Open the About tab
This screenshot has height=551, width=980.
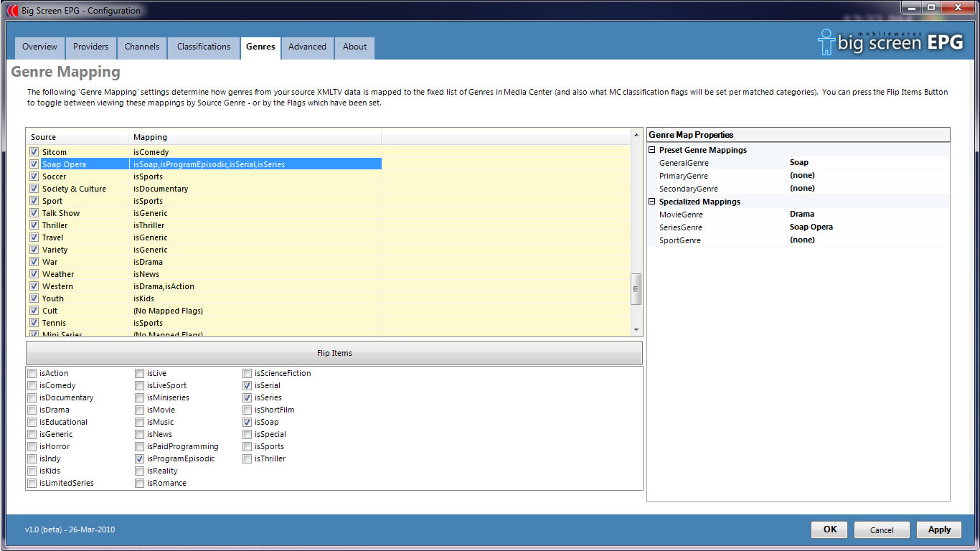[354, 47]
